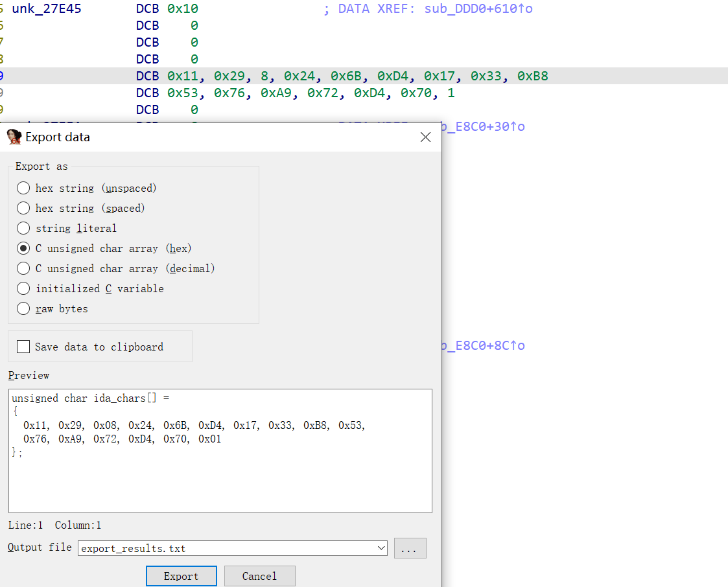Select the raw bytes export format
Image resolution: width=728 pixels, height=587 pixels.
[24, 309]
